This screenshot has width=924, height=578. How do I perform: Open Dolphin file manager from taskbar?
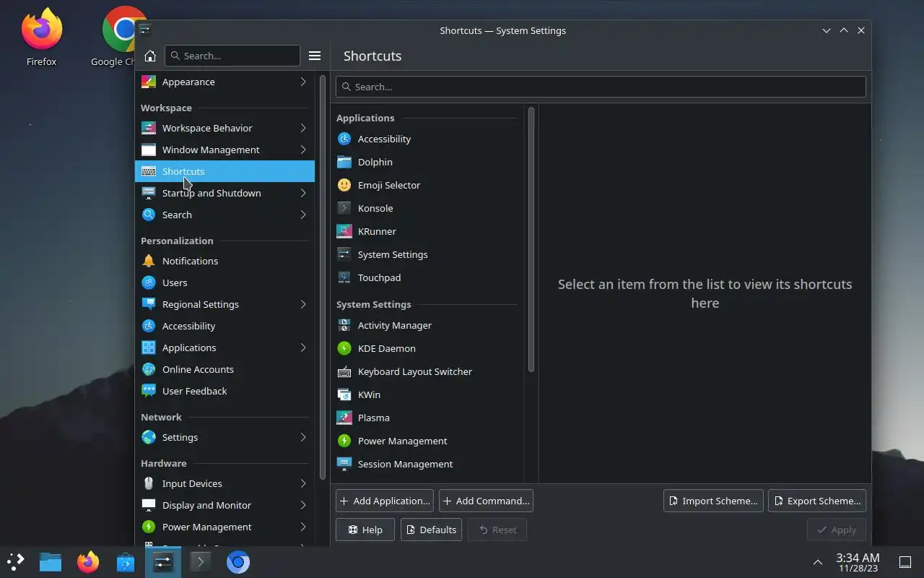(x=51, y=562)
